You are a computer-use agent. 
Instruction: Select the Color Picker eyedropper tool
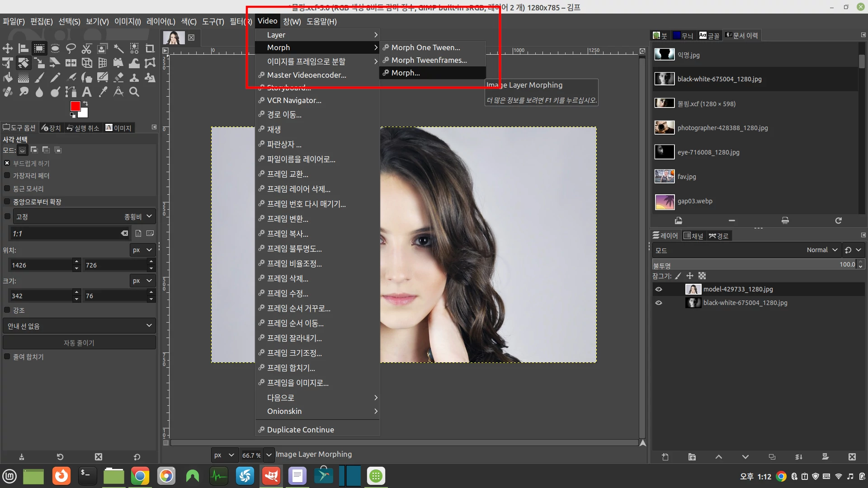103,92
